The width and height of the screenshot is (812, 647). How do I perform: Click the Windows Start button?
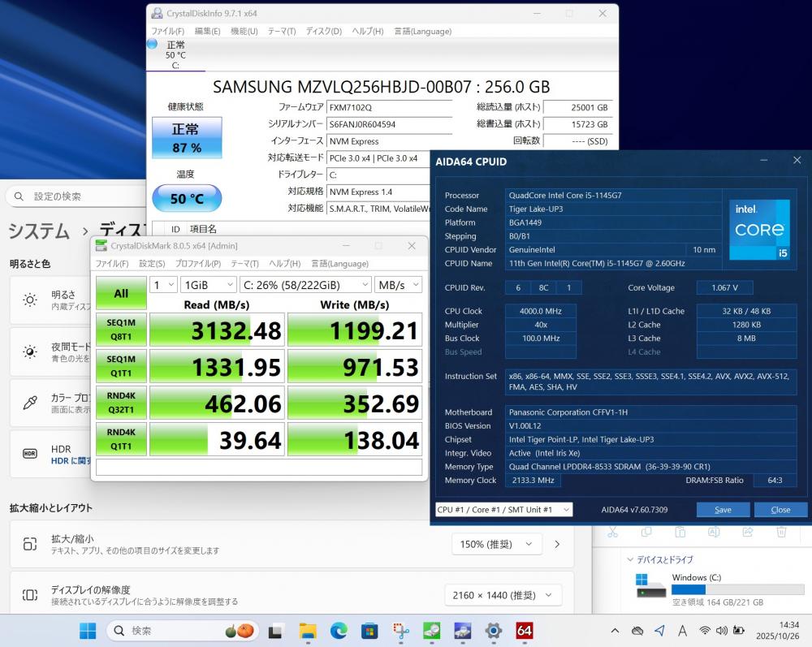coord(88,631)
